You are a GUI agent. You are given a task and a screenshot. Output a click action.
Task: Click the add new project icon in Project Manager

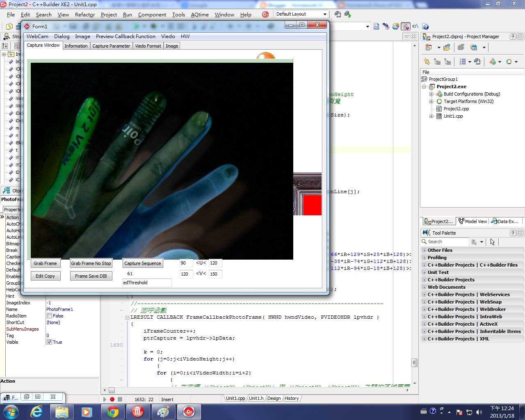[429, 48]
